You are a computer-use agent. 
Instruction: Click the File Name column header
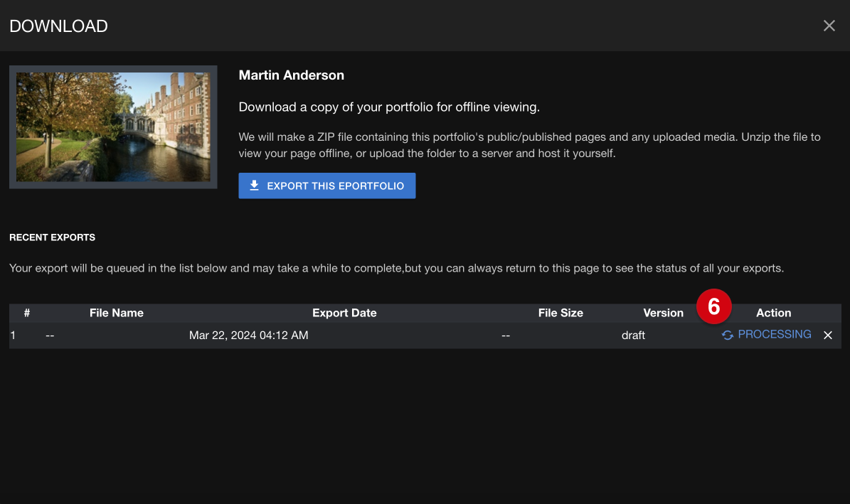[117, 313]
